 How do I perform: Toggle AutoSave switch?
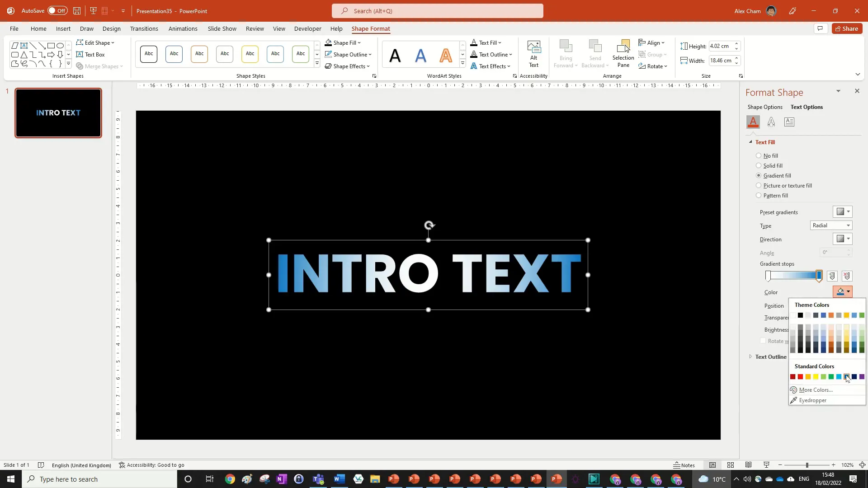click(57, 11)
